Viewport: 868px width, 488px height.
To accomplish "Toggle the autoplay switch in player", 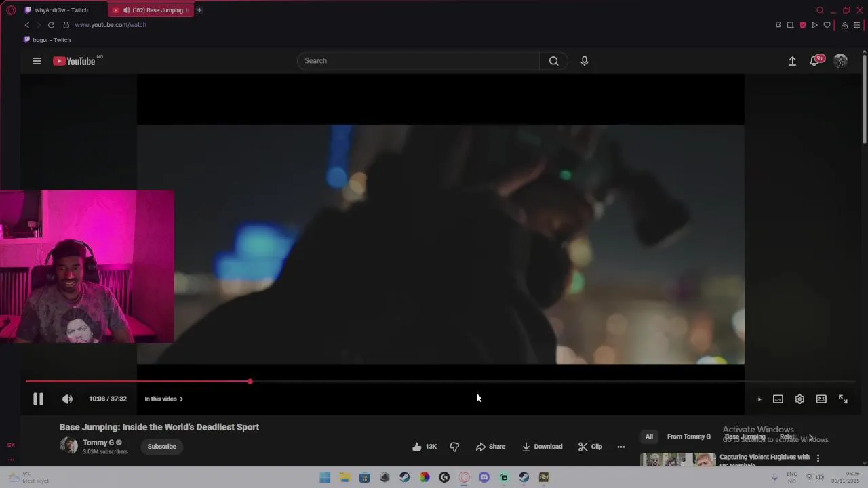I will coord(759,399).
